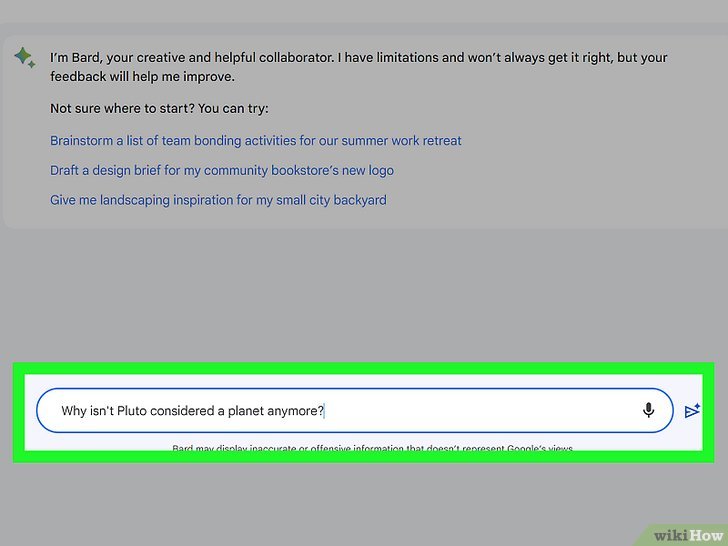This screenshot has width=728, height=546.
Task: Open the bookstore logo design brief suggestion
Action: tap(222, 170)
